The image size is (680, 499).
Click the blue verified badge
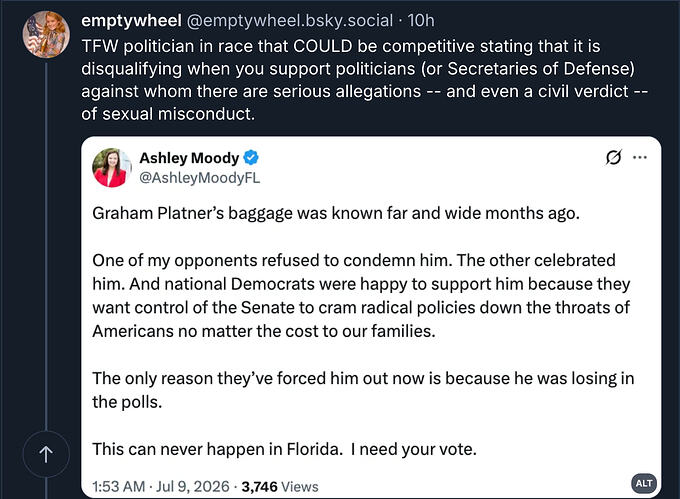251,157
